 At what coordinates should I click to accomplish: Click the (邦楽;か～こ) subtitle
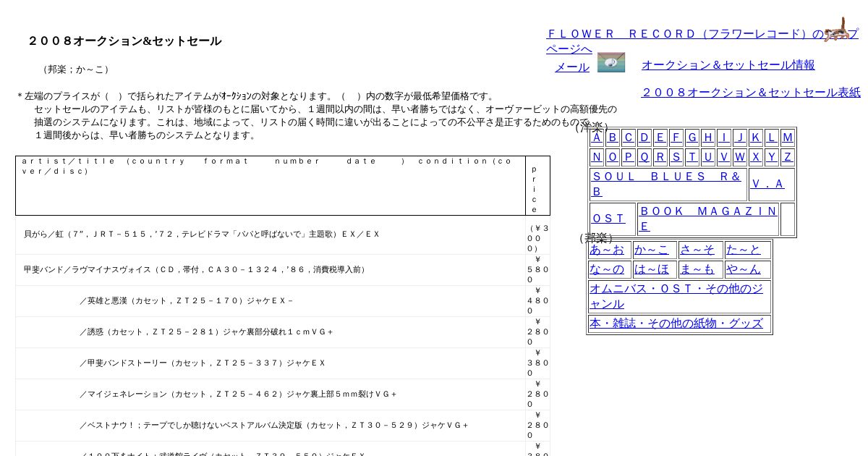tap(76, 69)
